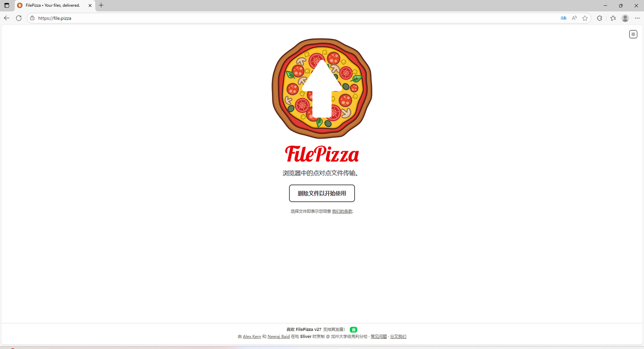Click the pizza upload logo
The image size is (644, 349).
[x=322, y=89]
